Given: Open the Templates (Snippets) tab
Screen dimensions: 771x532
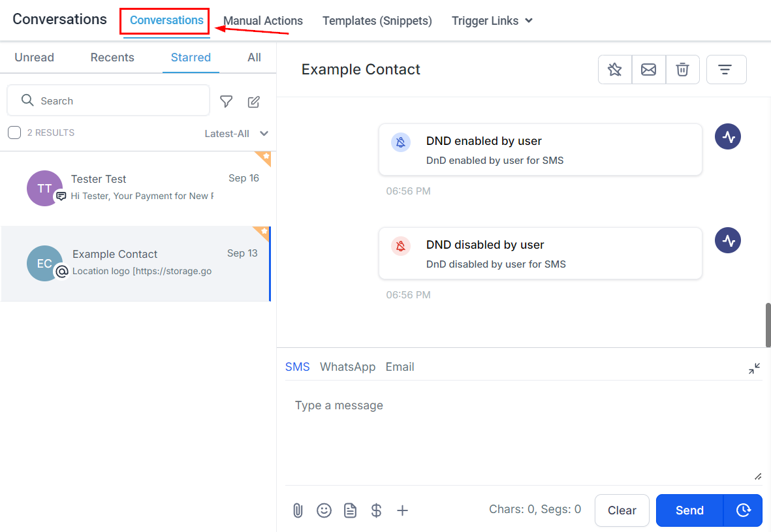Looking at the screenshot, I should (x=377, y=21).
